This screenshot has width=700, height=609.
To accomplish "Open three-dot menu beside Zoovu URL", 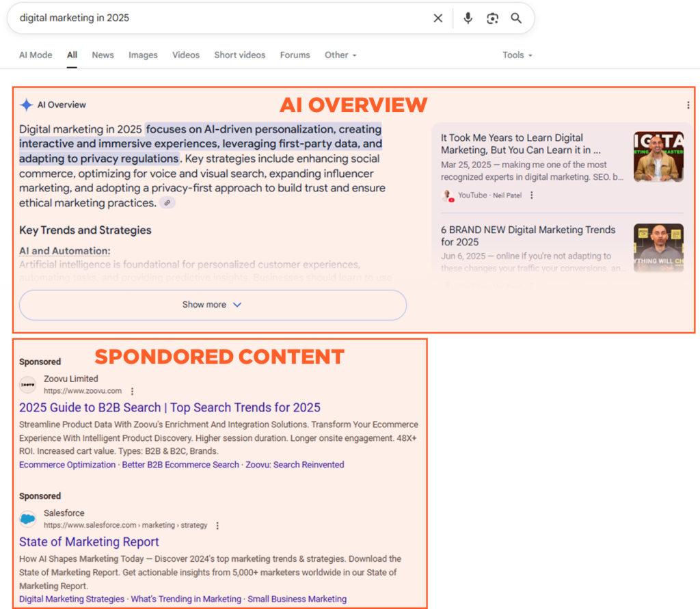I will click(133, 392).
